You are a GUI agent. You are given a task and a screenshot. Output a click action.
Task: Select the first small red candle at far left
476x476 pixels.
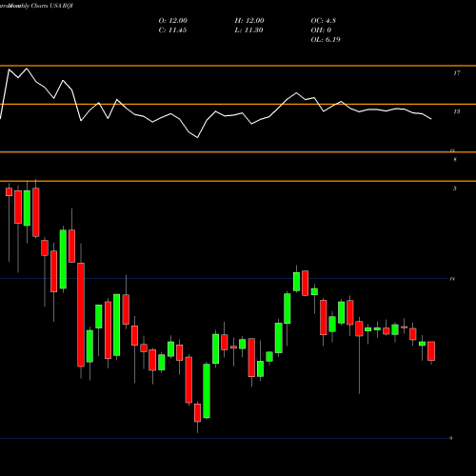click(x=9, y=192)
